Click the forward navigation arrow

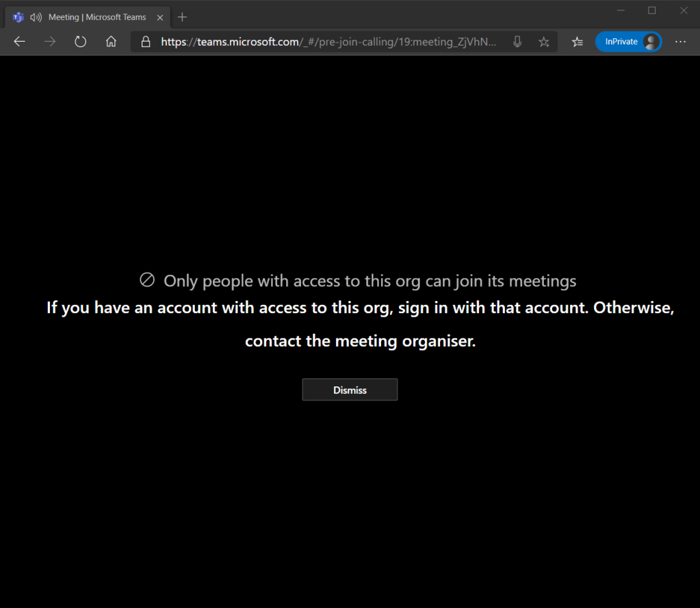pos(50,42)
